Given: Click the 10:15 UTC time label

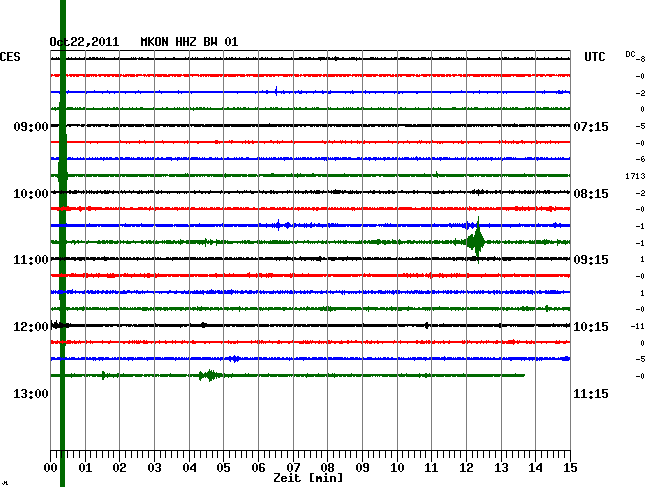Looking at the screenshot, I should [591, 327].
